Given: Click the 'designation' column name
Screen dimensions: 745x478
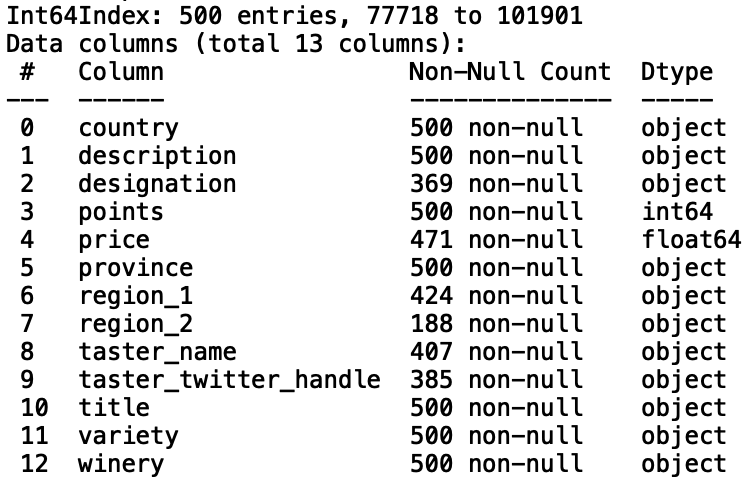Looking at the screenshot, I should pos(157,184).
